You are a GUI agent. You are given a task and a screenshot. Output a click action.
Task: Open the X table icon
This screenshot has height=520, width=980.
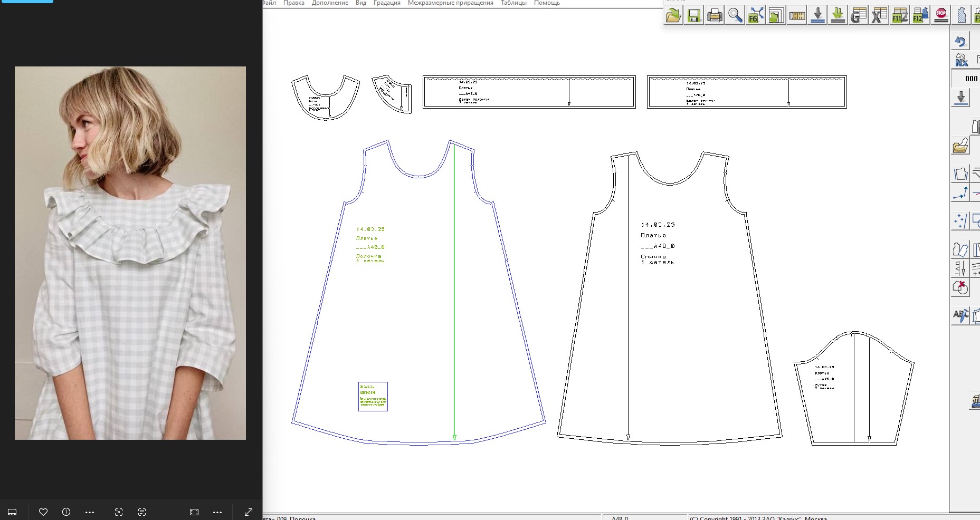[879, 15]
